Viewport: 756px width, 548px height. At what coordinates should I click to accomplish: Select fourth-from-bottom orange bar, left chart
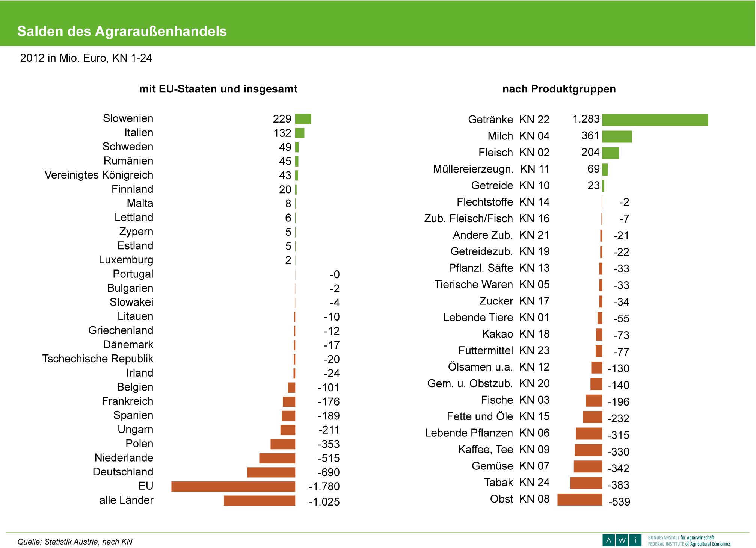pyautogui.click(x=277, y=458)
